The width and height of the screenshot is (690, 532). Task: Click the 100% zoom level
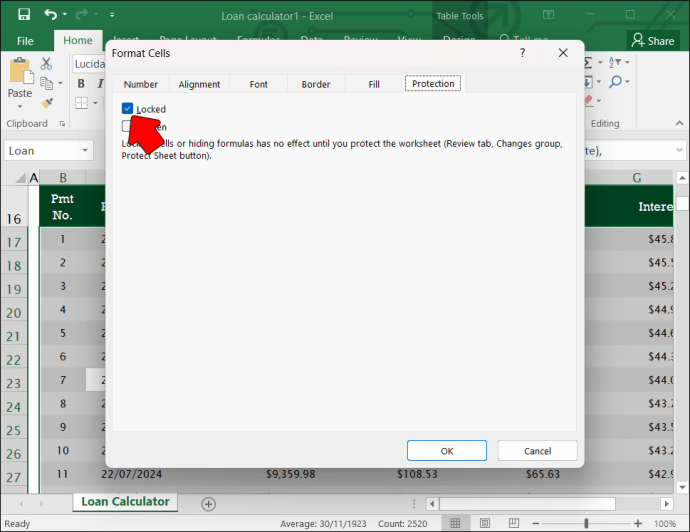point(664,524)
